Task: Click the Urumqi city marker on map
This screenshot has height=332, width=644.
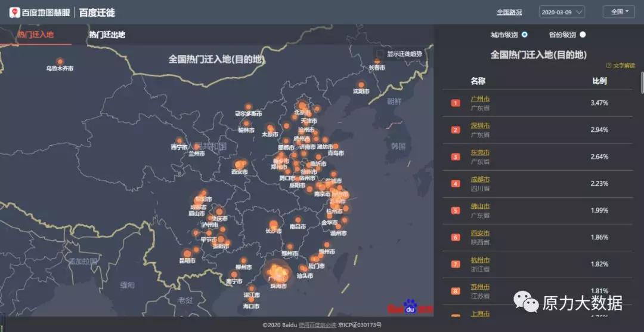Action: tap(60, 62)
